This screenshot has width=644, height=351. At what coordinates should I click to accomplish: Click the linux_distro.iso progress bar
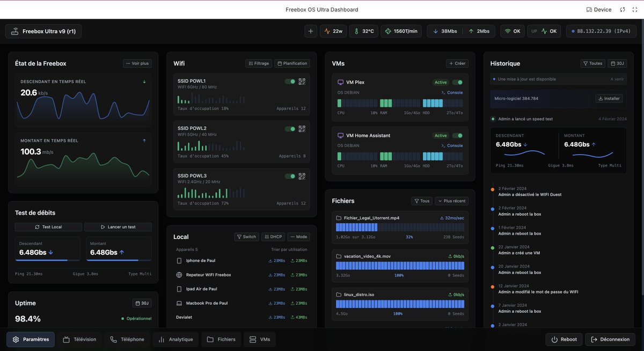(x=400, y=304)
